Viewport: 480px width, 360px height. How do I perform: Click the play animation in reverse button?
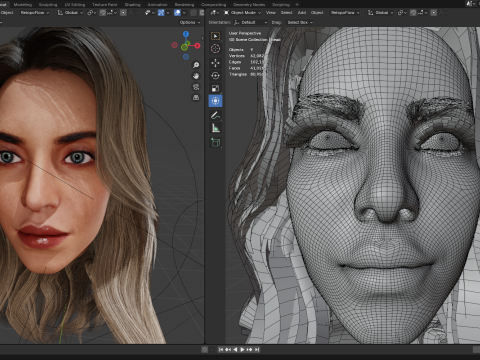[x=235, y=349]
